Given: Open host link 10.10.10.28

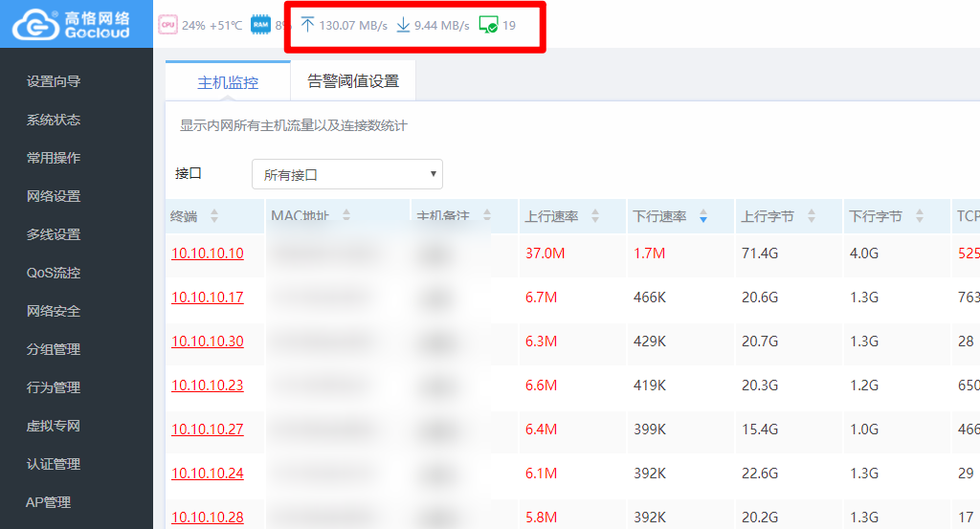Looking at the screenshot, I should (x=208, y=518).
